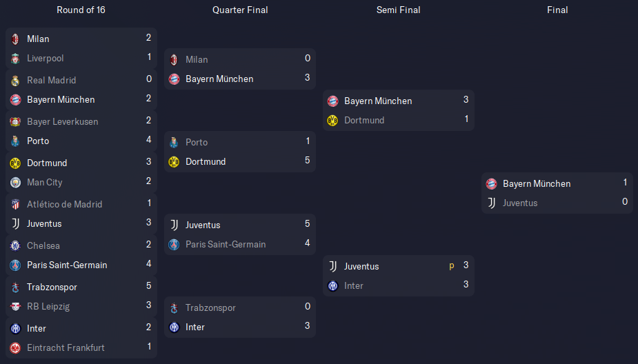Click the Liverpool club crest
The image size is (638, 364).
point(15,59)
